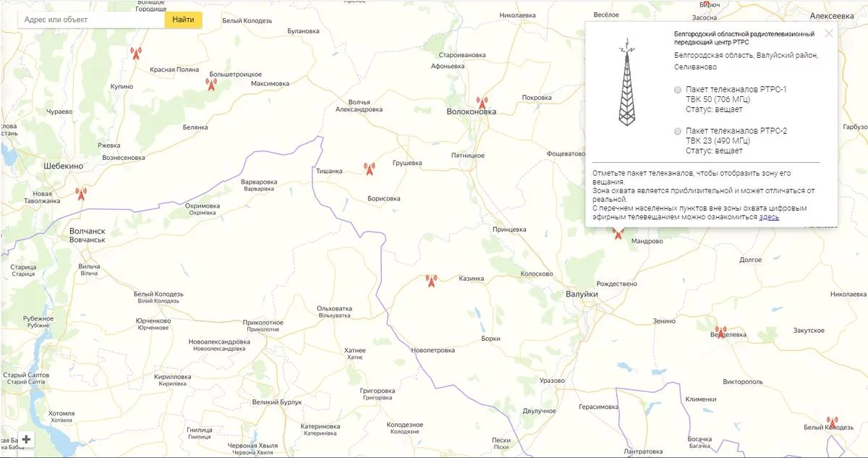
Task: Click the Уразово label on map
Action: (552, 381)
